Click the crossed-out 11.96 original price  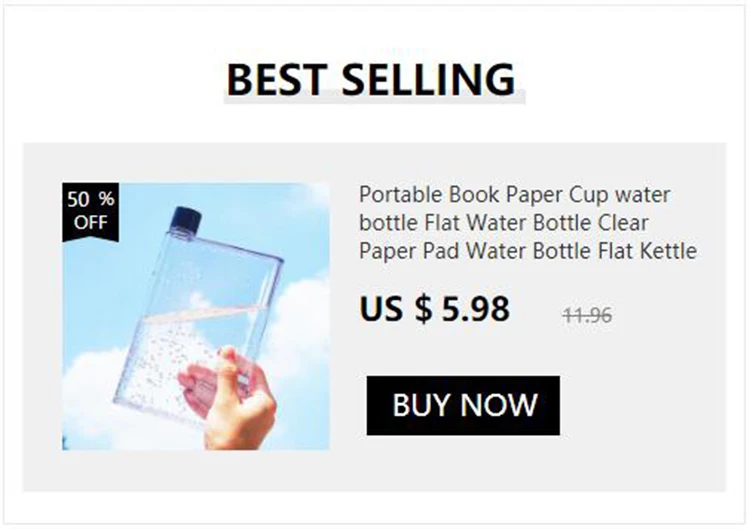click(x=587, y=315)
